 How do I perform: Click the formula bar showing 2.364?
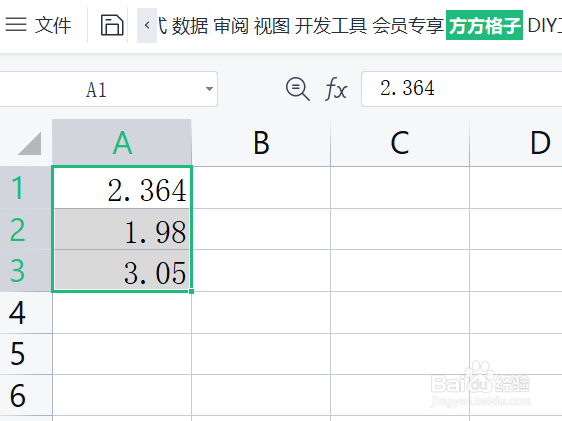tap(461, 89)
